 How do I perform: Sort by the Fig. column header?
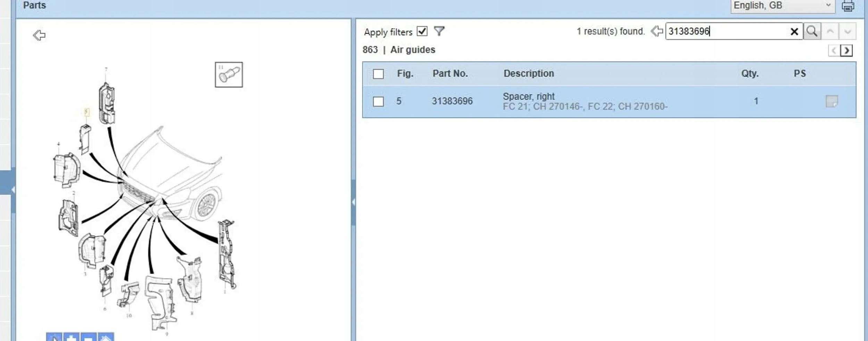pos(405,74)
